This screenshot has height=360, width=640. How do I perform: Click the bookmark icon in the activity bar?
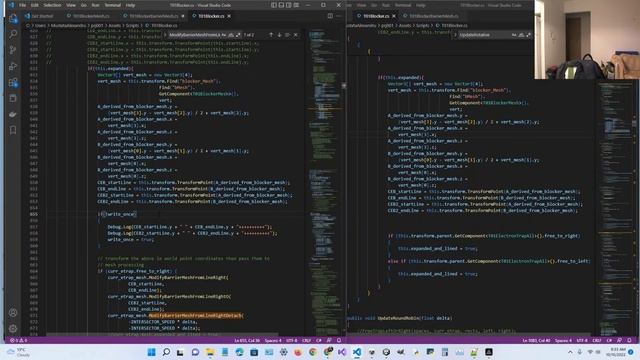point(13,130)
